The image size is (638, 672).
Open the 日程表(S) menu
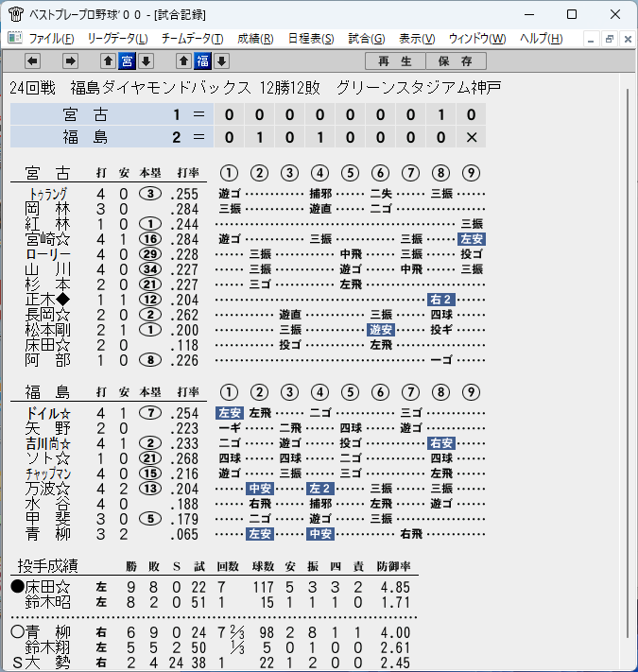tap(311, 39)
